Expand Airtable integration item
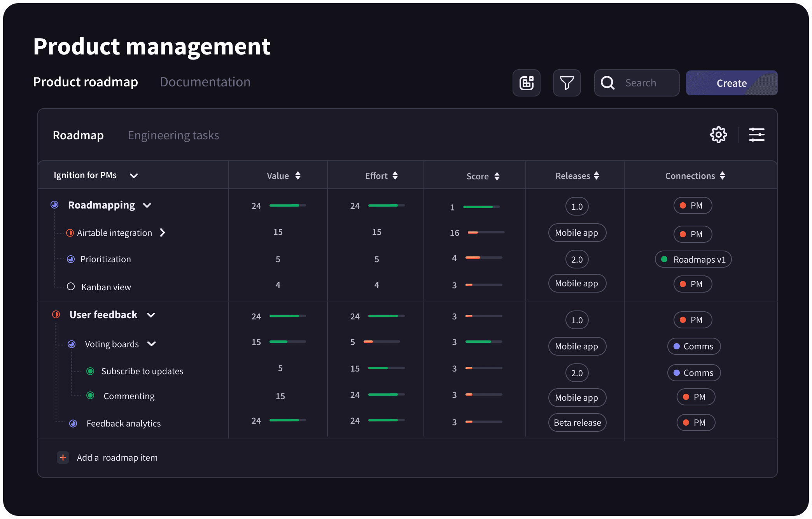This screenshot has height=519, width=812. [x=163, y=233]
